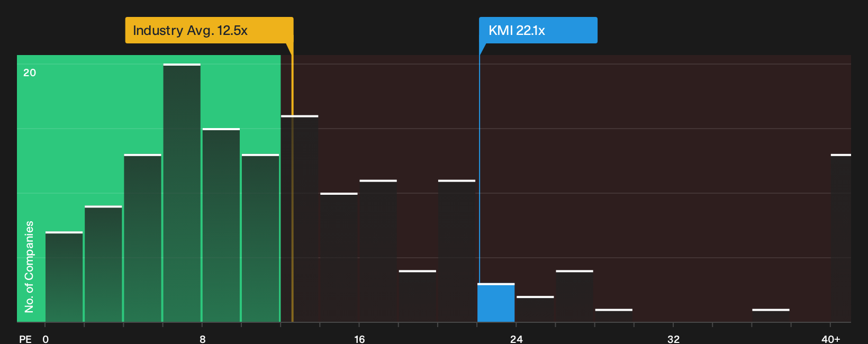Click the orange industry average marker line
The height and width of the screenshot is (344, 868).
click(x=292, y=188)
